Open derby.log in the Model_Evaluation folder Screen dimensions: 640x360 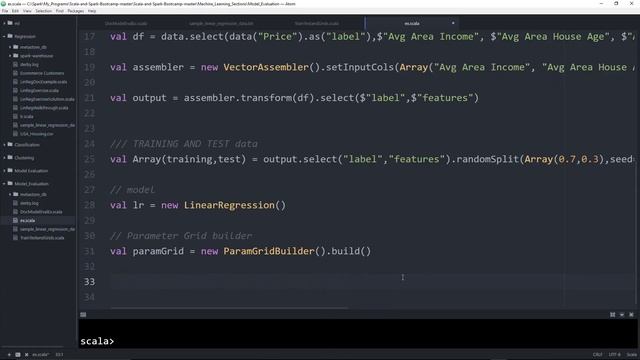29,203
